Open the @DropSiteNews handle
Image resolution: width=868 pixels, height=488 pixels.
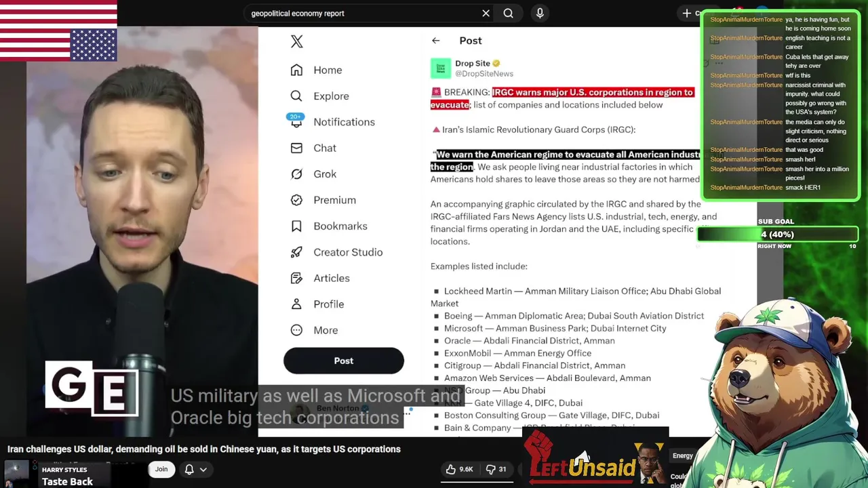pyautogui.click(x=484, y=74)
